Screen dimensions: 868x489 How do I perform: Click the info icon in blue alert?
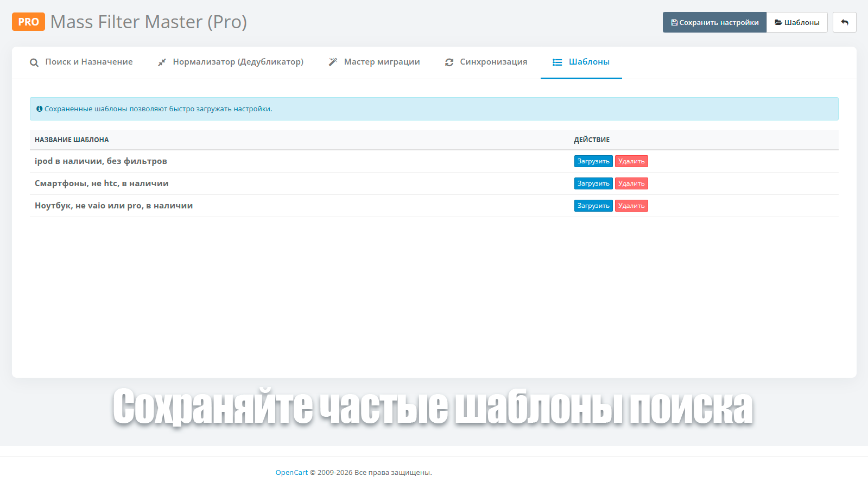[39, 109]
